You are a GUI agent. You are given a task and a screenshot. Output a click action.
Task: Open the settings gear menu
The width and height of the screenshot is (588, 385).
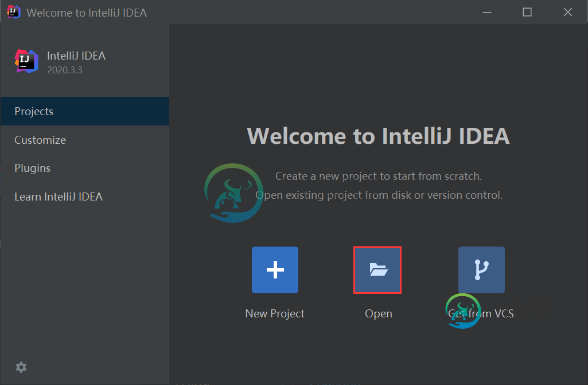21,367
